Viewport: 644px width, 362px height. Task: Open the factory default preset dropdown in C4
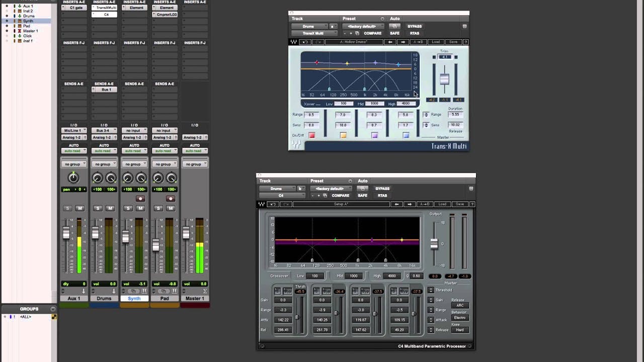[x=330, y=188]
